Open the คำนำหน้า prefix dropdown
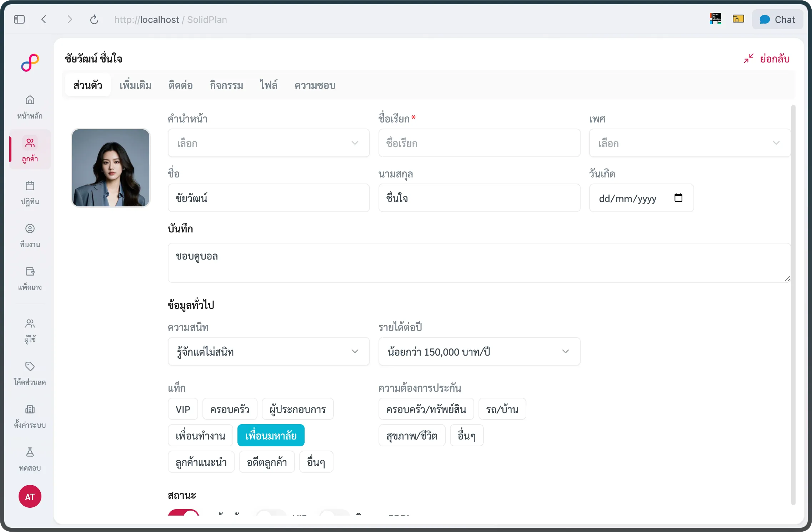The width and height of the screenshot is (812, 532). [269, 143]
